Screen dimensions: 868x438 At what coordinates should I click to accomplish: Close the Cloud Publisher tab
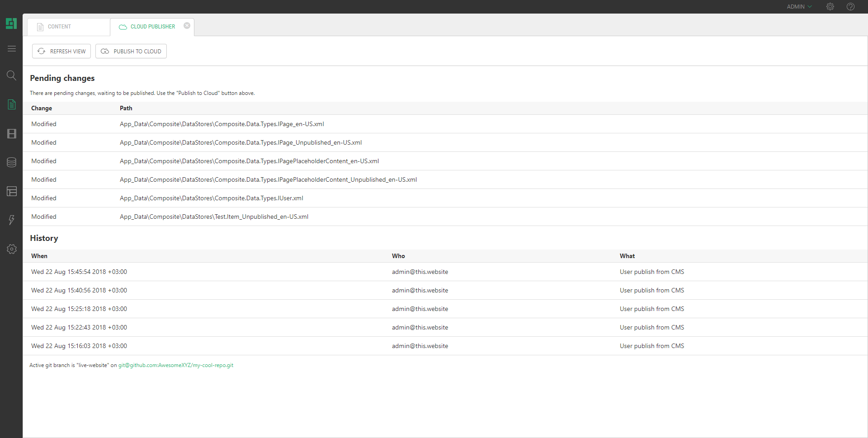pyautogui.click(x=187, y=26)
